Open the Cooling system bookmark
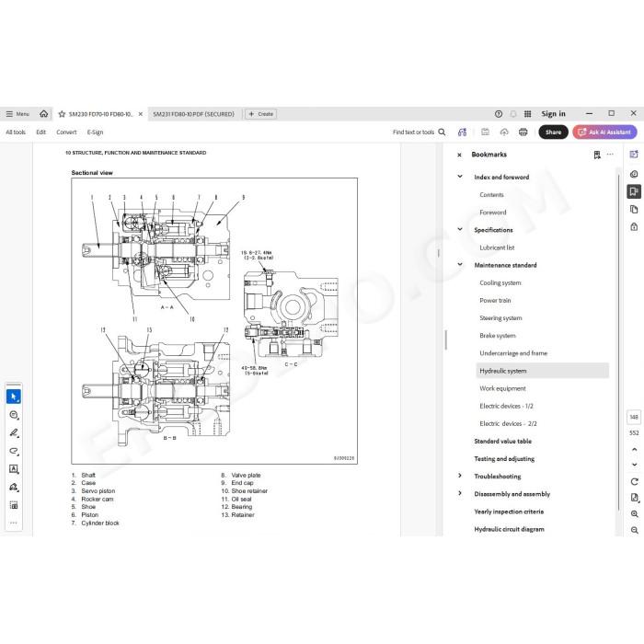Viewport: 644px width, 644px height. 500,283
